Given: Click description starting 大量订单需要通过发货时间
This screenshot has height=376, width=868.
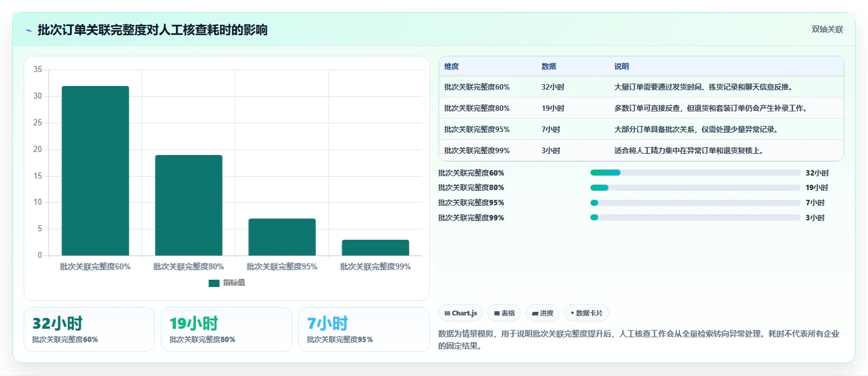Looking at the screenshot, I should click(703, 87).
